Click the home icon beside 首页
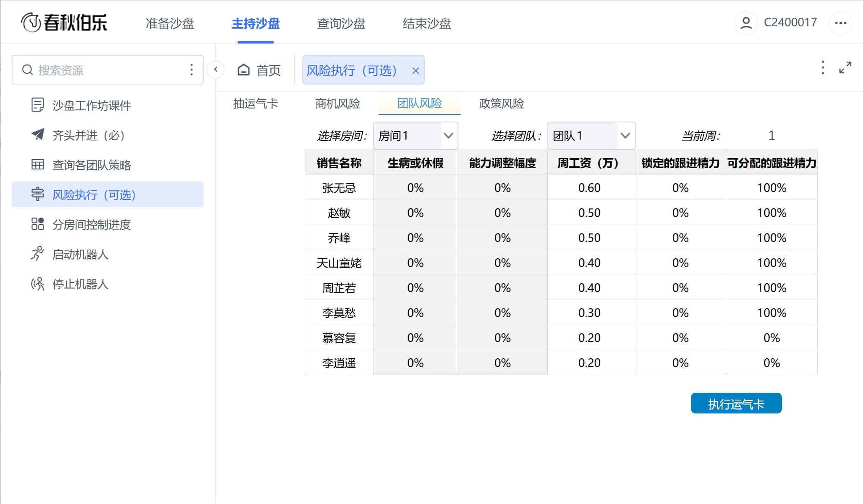This screenshot has width=863, height=504. (x=244, y=70)
